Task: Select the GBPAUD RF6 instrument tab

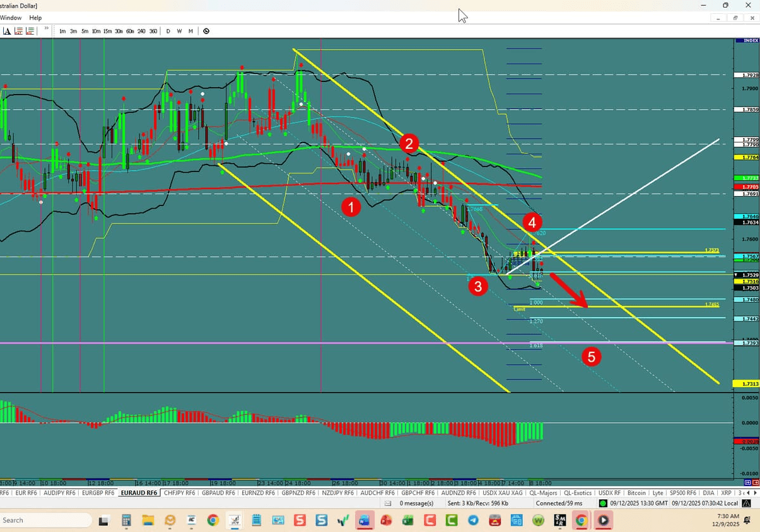Action: coord(218,492)
